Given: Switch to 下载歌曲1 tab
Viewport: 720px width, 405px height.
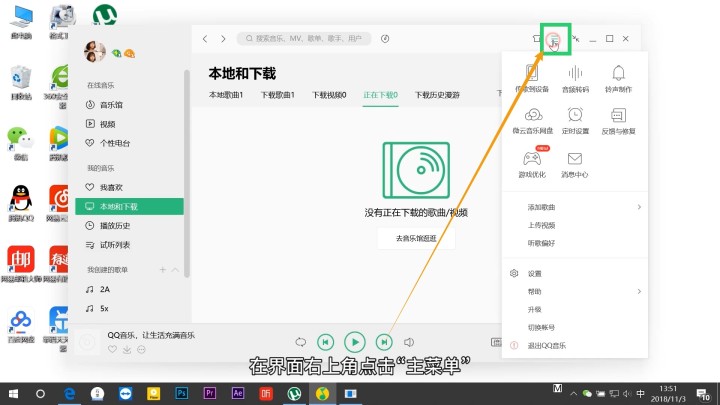Looking at the screenshot, I should coord(277,95).
